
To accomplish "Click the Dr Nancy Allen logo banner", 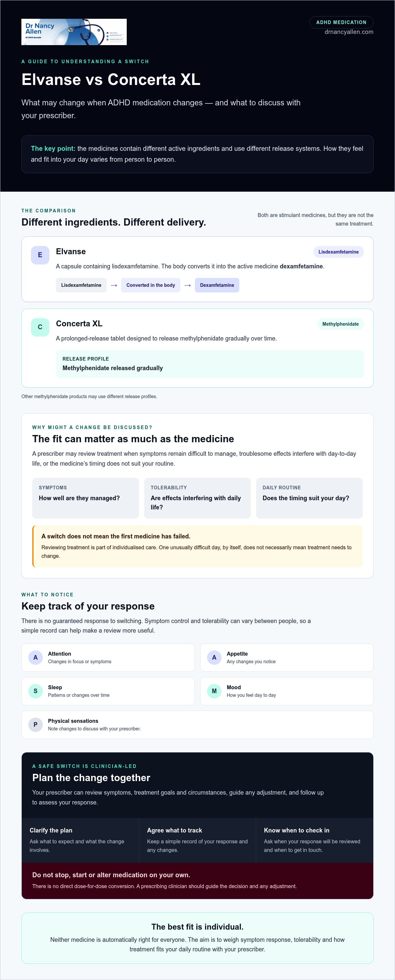I will tap(74, 32).
